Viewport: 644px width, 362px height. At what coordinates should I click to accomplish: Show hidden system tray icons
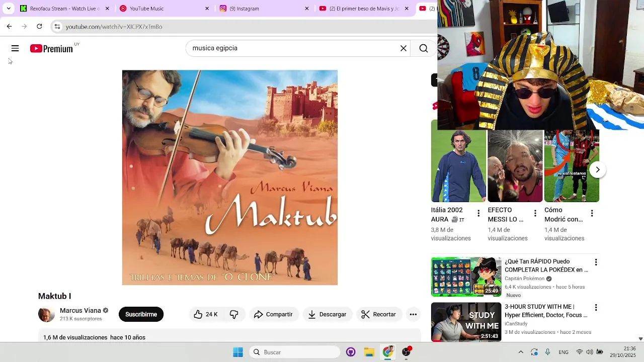(x=521, y=352)
